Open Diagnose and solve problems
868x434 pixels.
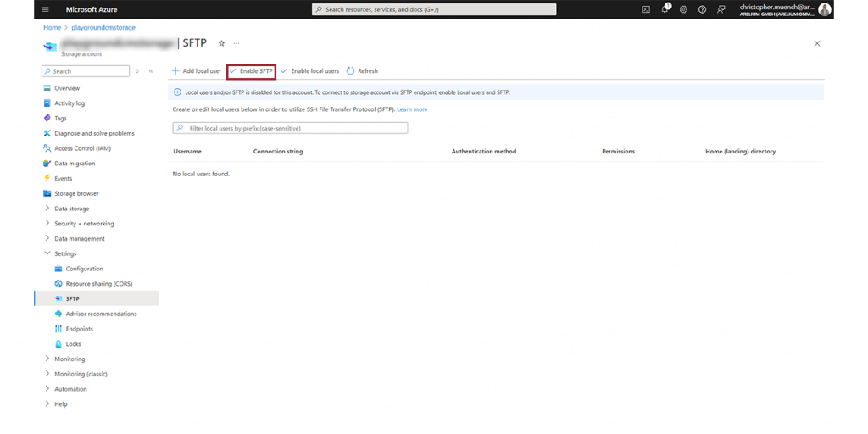click(96, 133)
